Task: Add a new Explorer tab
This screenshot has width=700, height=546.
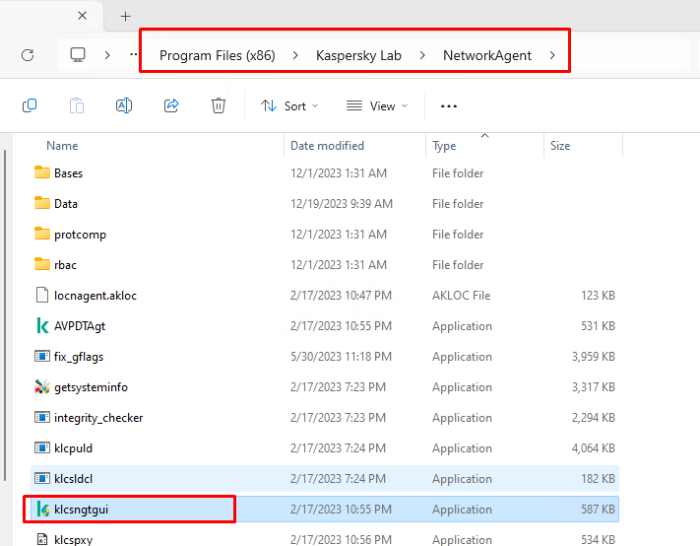Action: [x=125, y=17]
